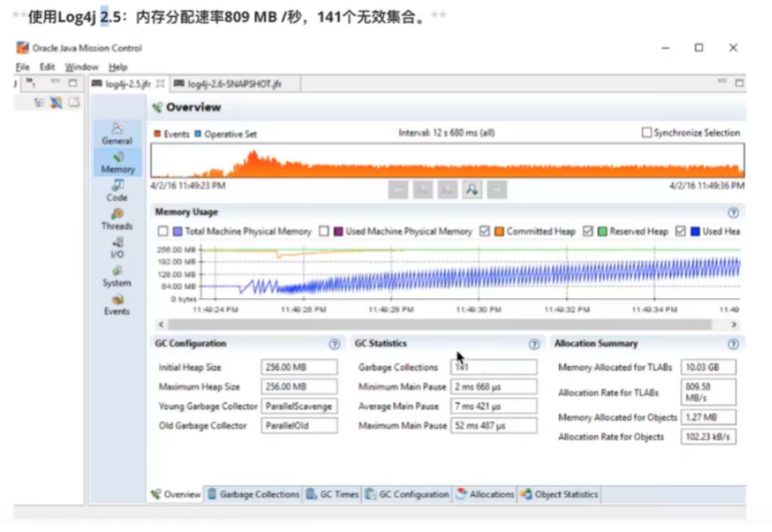The image size is (772, 532).
Task: Open Allocation Summary help icon
Action: (733, 344)
